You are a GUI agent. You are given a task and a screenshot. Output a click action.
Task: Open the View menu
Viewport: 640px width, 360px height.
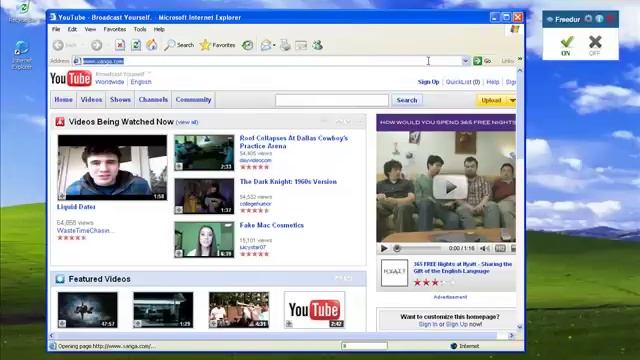pos(90,29)
